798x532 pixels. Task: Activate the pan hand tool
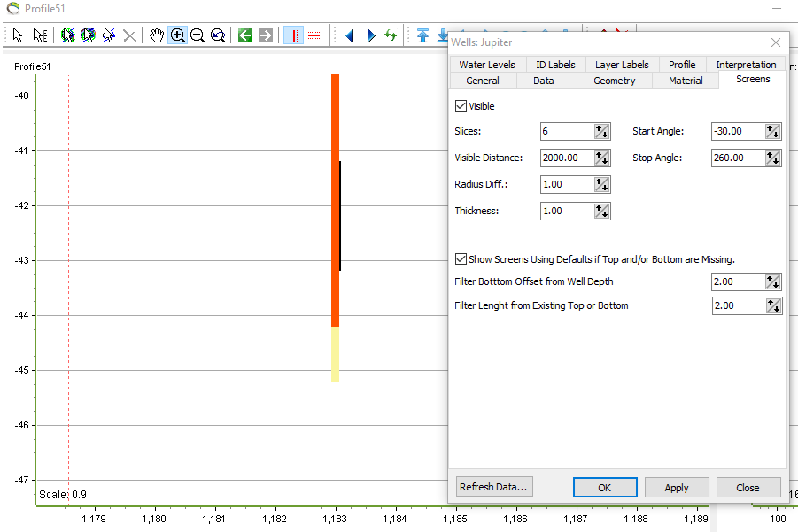click(x=157, y=35)
